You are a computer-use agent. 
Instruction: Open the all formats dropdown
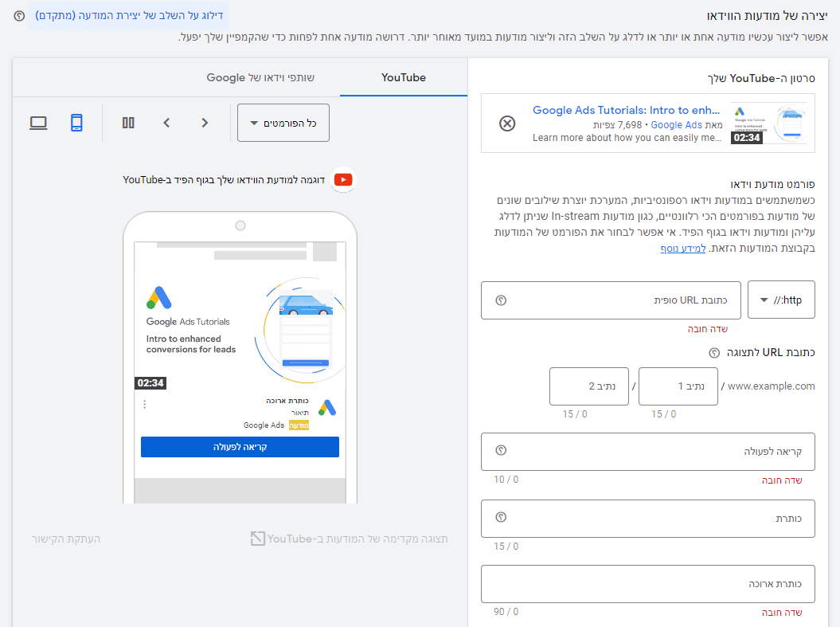pyautogui.click(x=283, y=123)
